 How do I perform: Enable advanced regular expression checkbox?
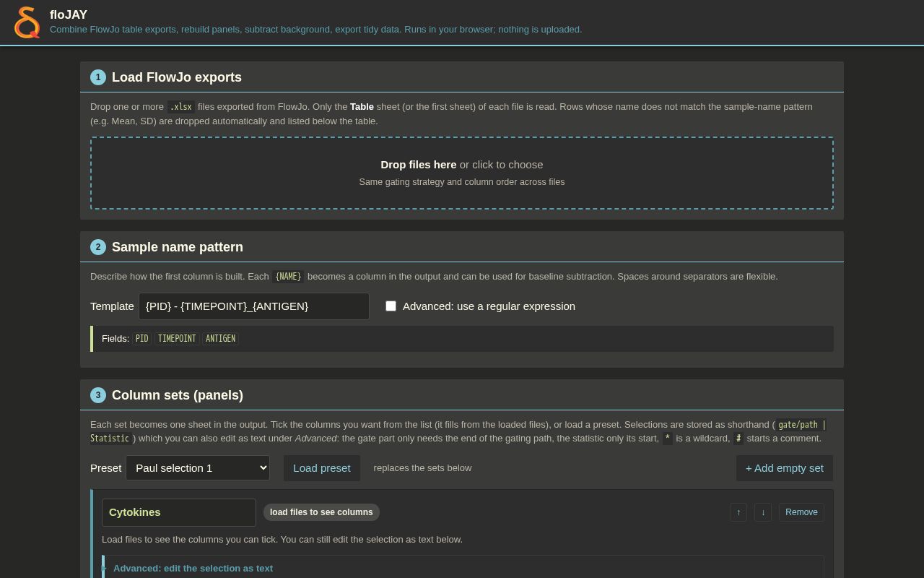(391, 306)
